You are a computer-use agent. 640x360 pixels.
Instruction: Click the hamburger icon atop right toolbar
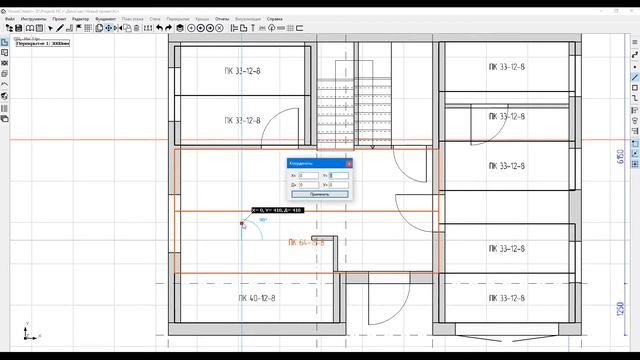(635, 42)
